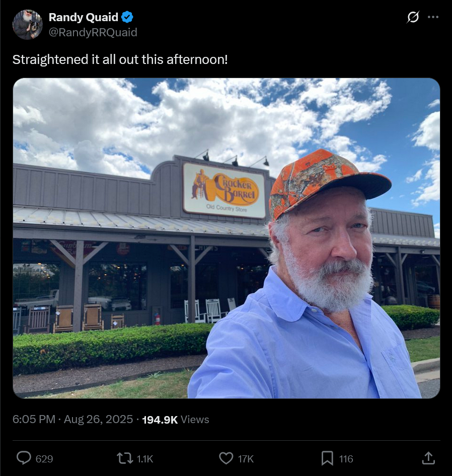The height and width of the screenshot is (476, 452).
Task: Click the reply speech bubble icon
Action: point(24,458)
